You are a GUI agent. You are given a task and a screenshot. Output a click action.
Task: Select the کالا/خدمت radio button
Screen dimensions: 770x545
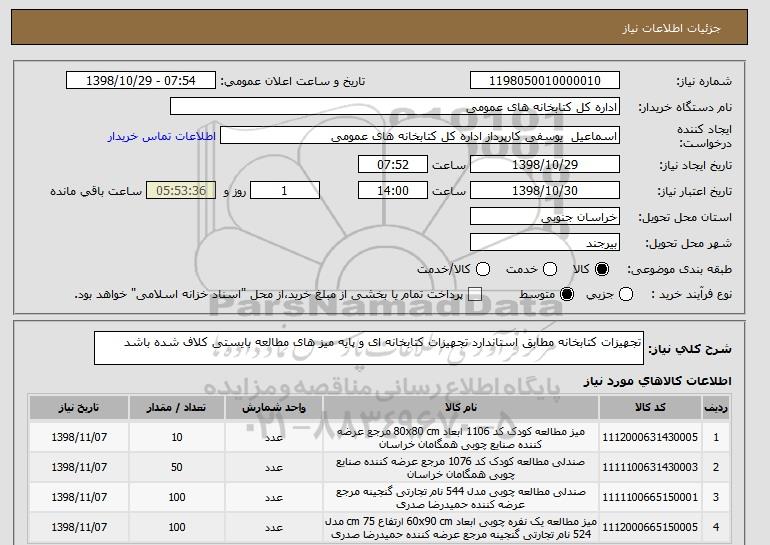point(483,269)
